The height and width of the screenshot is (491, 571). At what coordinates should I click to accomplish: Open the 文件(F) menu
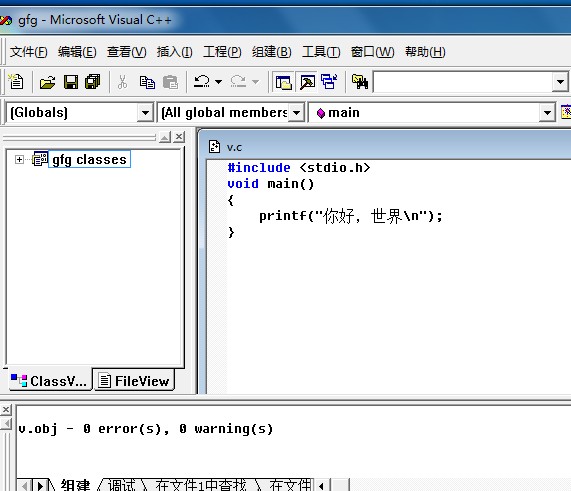(x=28, y=52)
